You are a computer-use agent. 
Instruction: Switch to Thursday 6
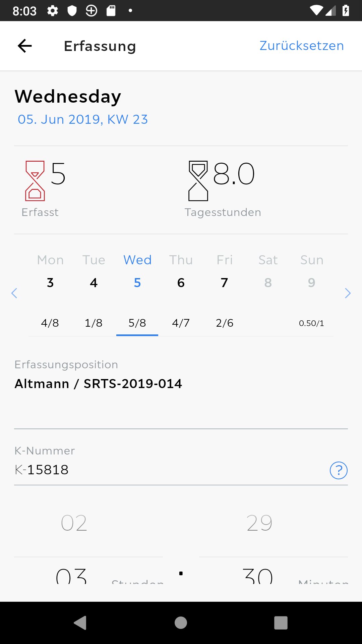181,282
